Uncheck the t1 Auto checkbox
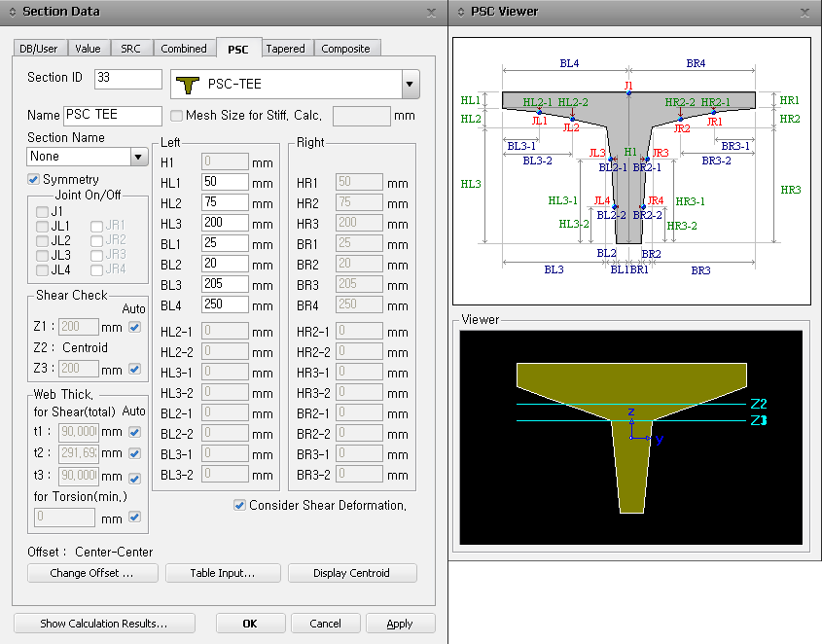Screen dimensions: 822x644 (x=134, y=432)
